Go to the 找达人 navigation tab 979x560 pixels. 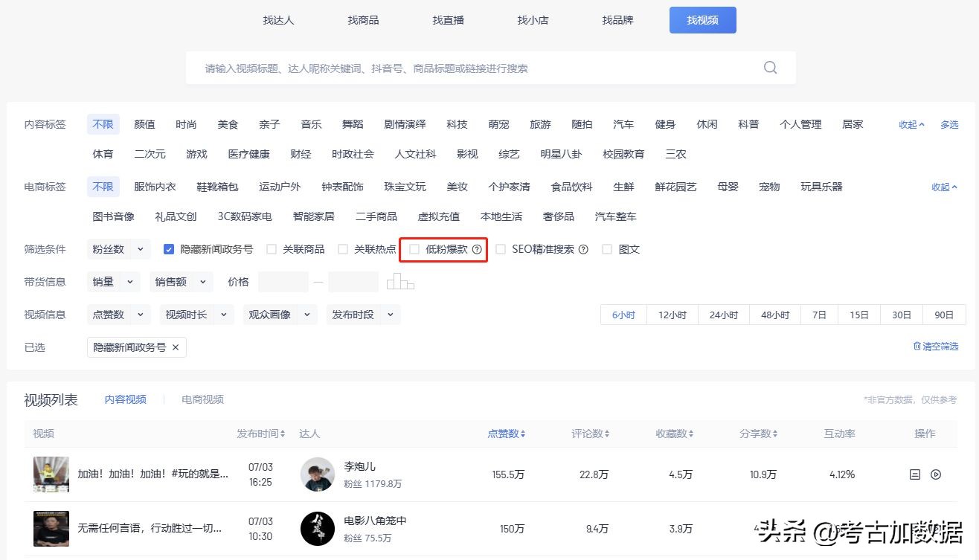[x=278, y=20]
